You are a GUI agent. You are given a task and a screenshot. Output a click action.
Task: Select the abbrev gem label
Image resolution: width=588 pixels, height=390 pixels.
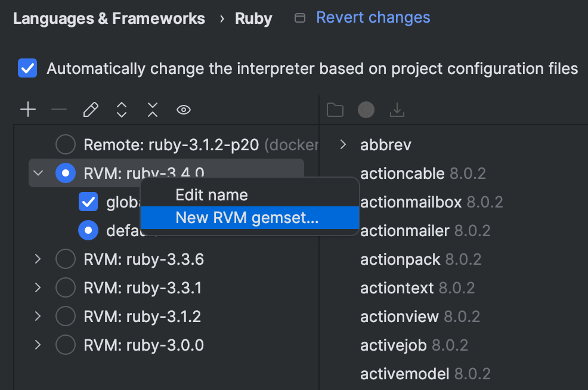point(386,145)
